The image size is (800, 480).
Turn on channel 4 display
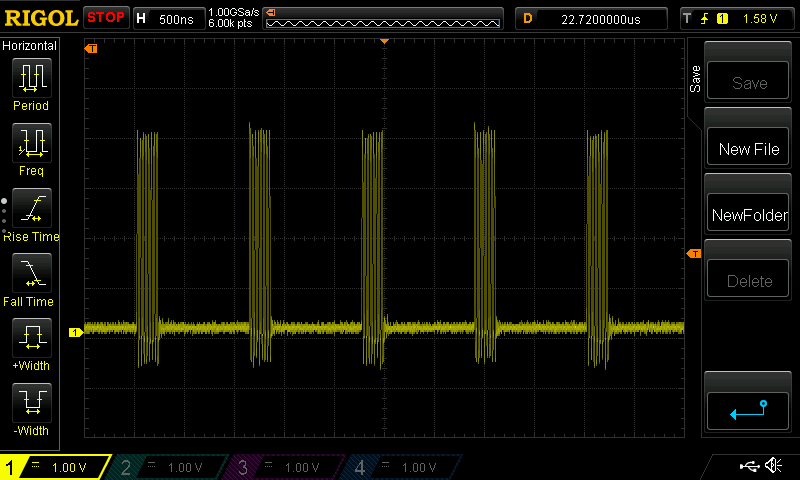pyautogui.click(x=404, y=467)
